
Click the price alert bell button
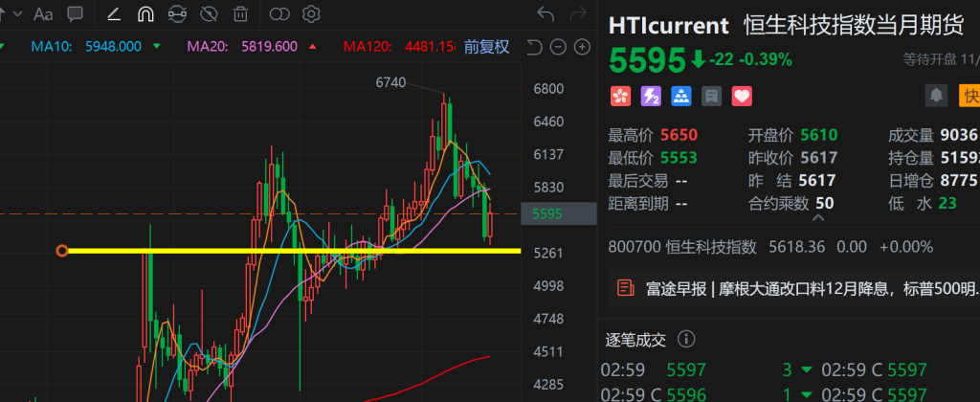point(936,96)
